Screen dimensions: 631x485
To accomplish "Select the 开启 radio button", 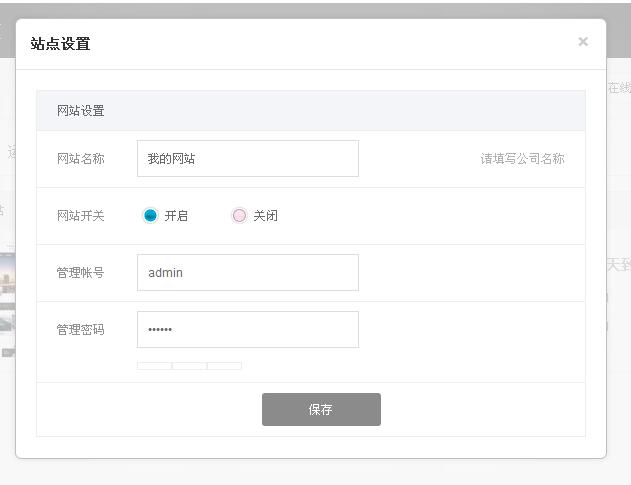I will pos(151,215).
